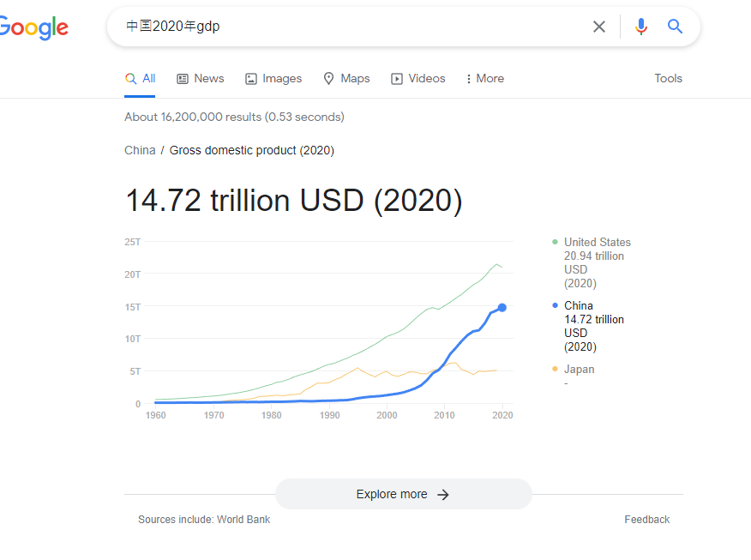Viewport: 751px width, 560px height.
Task: Click Gross domestic product (2020) breadcrumb
Action: click(252, 150)
